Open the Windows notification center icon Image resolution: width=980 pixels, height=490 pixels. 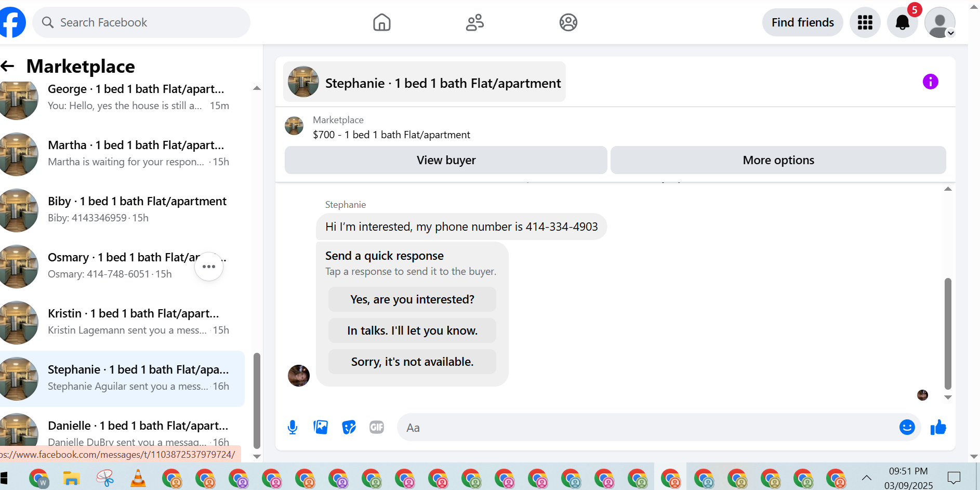tap(954, 478)
